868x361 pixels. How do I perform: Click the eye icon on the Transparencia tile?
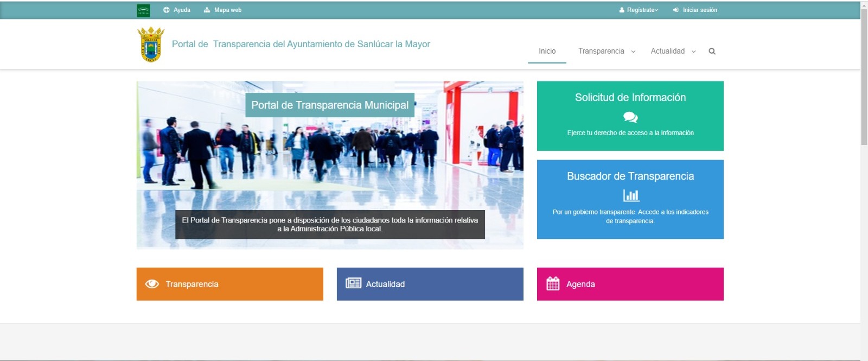click(152, 284)
